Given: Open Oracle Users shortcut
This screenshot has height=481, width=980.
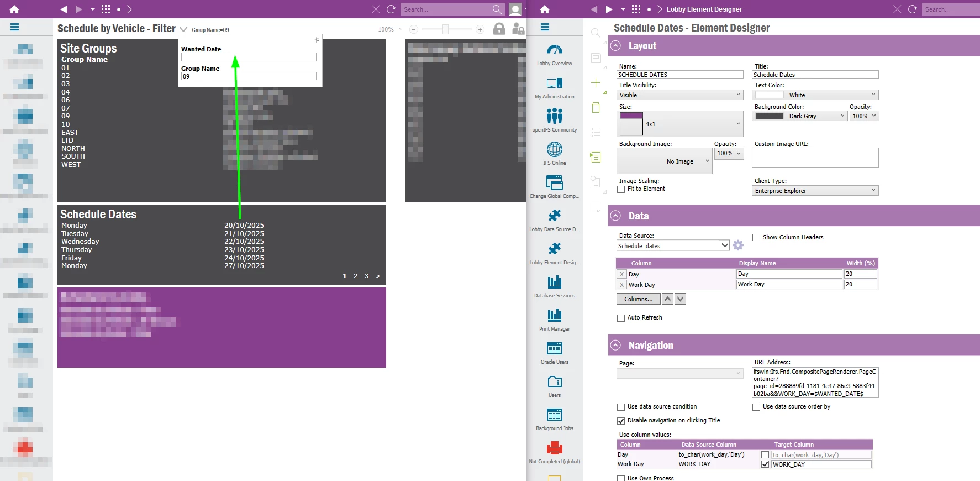Looking at the screenshot, I should (555, 352).
